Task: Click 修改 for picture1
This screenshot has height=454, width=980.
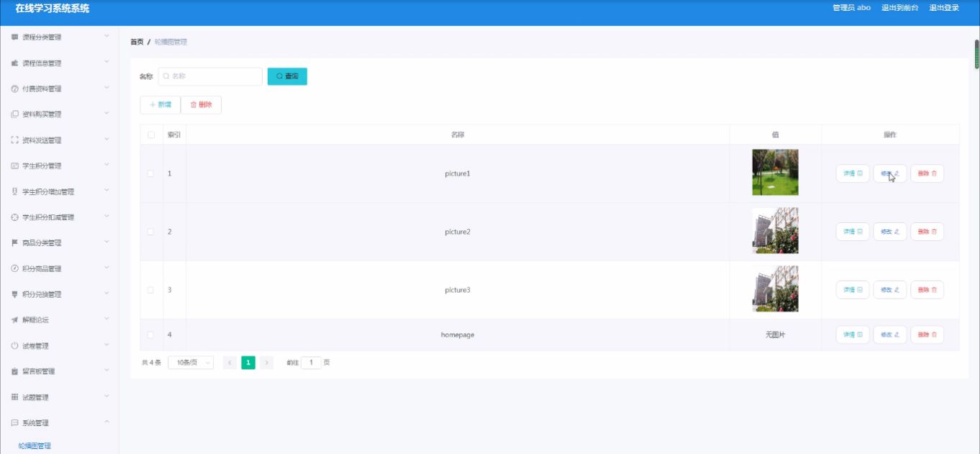Action: pyautogui.click(x=890, y=173)
